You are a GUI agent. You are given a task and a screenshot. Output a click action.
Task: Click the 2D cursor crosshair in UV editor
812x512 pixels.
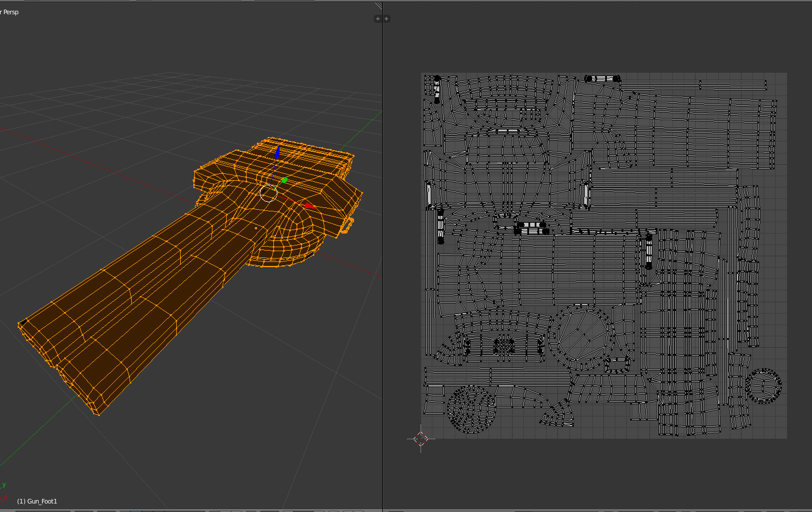point(420,439)
